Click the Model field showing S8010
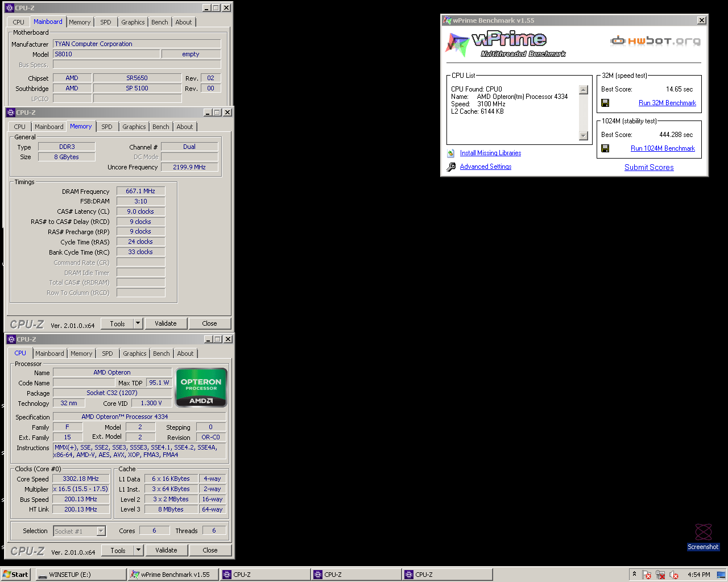The image size is (728, 582). pos(106,54)
